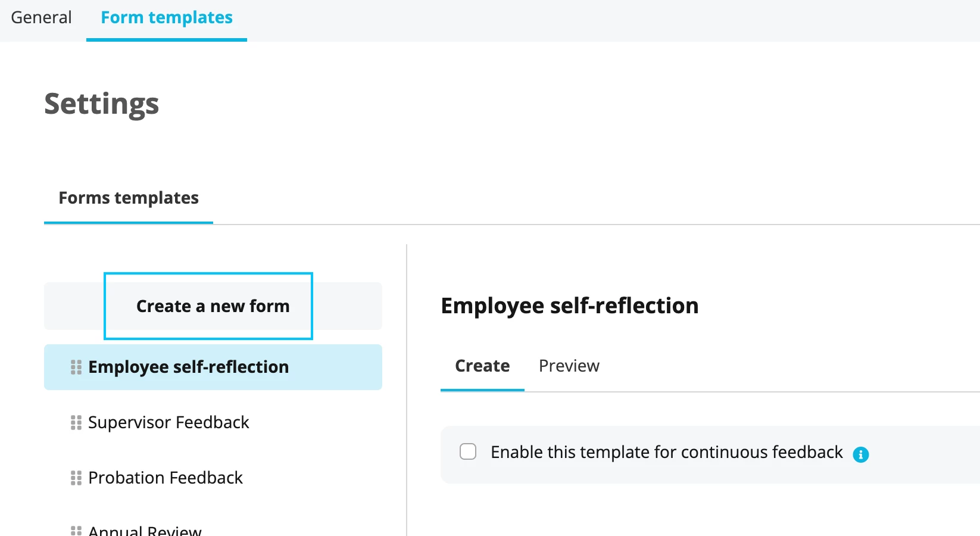Click drag handle icon beside Annual Review
Screen dimensions: 980x536
(76, 531)
